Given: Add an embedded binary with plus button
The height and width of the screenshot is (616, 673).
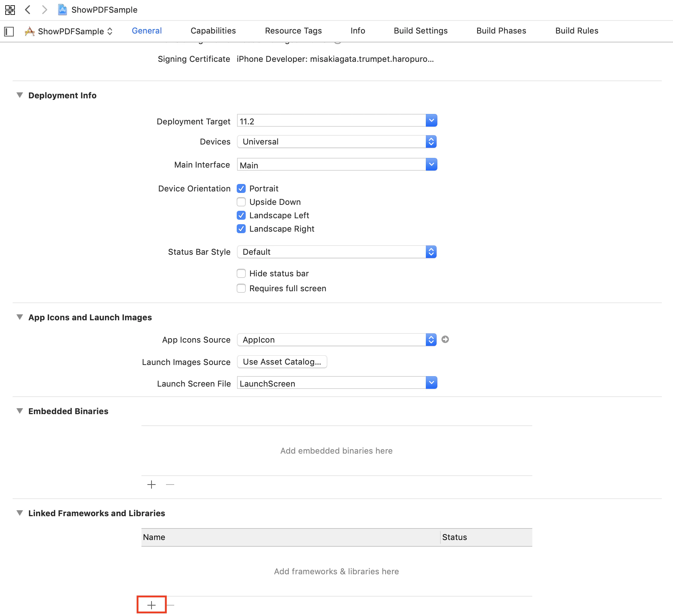Looking at the screenshot, I should pos(151,485).
